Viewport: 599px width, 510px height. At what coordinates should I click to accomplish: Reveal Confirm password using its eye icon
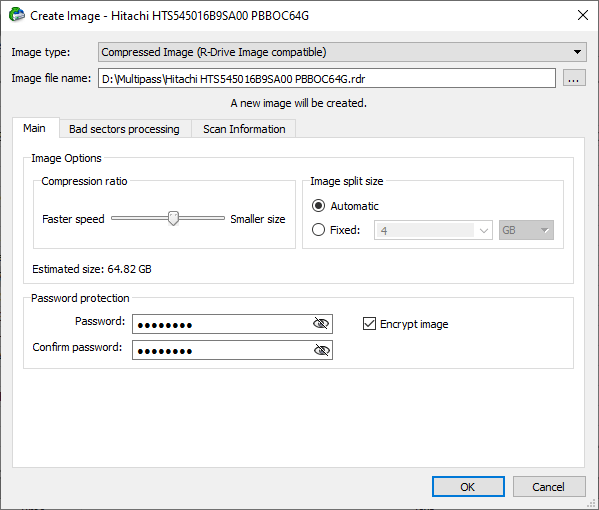click(x=321, y=350)
